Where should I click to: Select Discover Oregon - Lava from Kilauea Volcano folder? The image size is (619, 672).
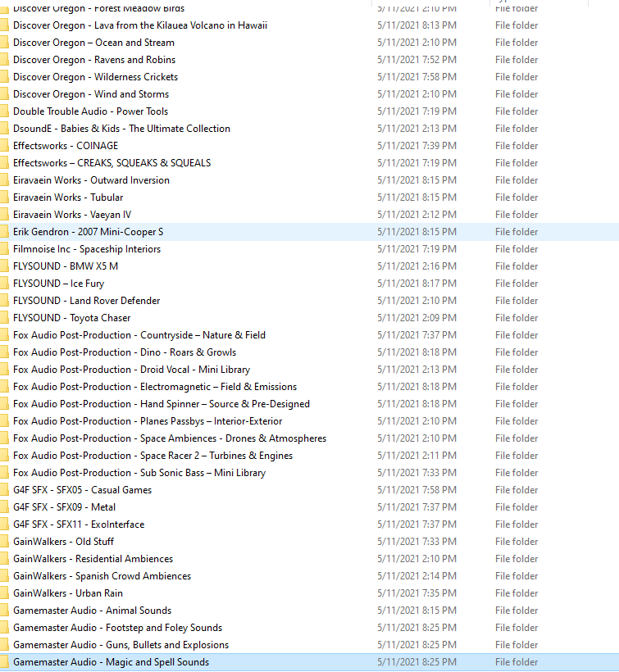pos(139,25)
